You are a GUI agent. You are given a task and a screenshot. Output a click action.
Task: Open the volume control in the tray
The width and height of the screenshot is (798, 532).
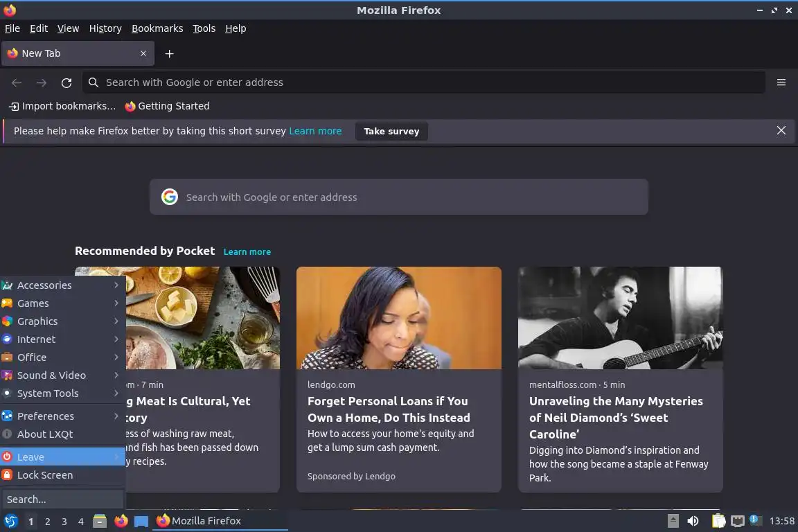tap(693, 521)
